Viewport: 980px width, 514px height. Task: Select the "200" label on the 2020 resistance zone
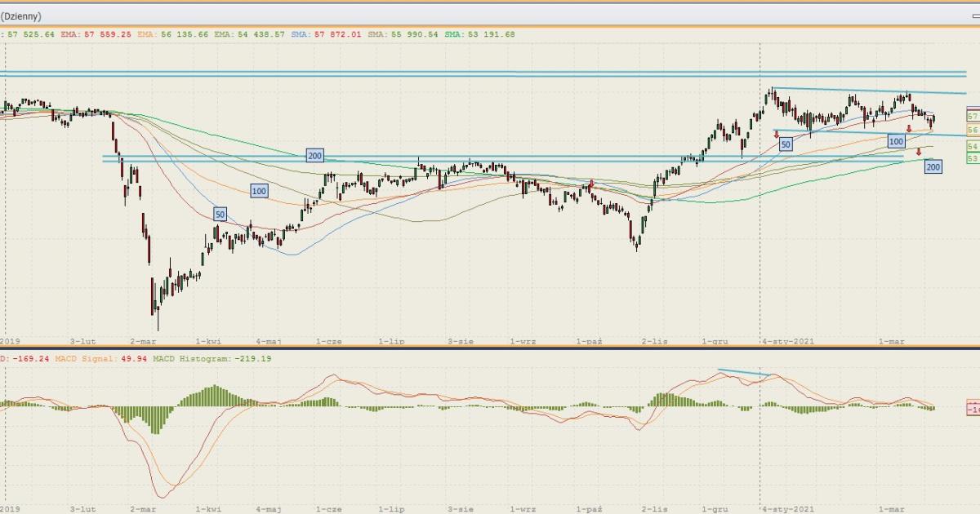314,155
